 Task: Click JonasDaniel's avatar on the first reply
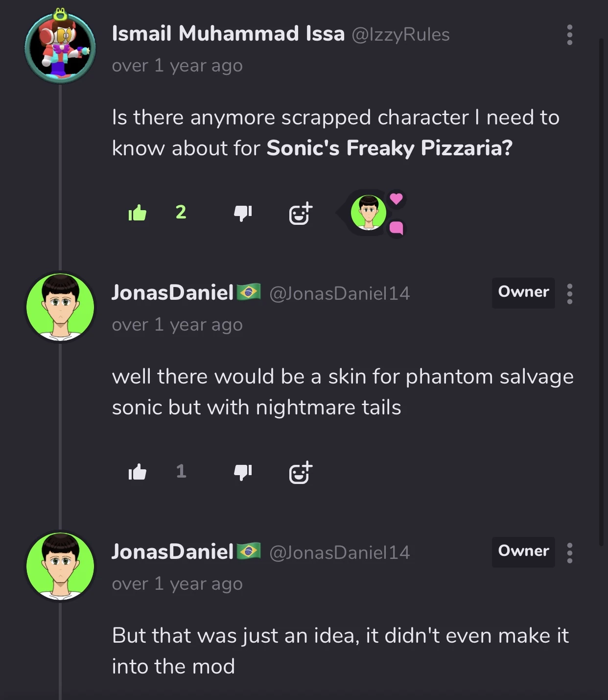coord(60,307)
